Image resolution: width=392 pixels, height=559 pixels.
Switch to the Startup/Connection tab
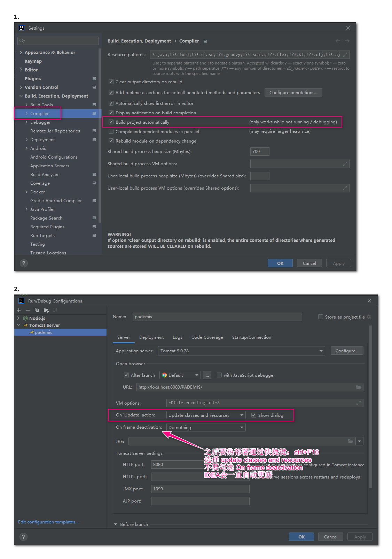point(251,337)
